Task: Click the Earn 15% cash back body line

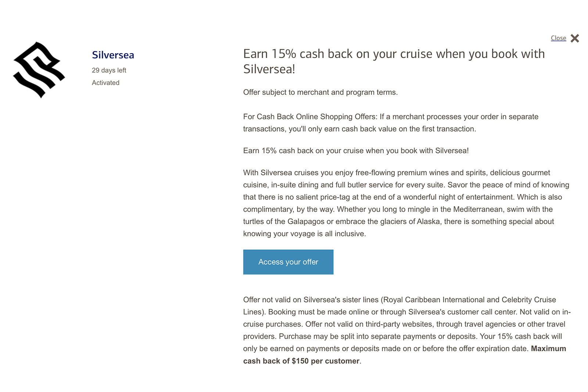Action: [x=356, y=151]
